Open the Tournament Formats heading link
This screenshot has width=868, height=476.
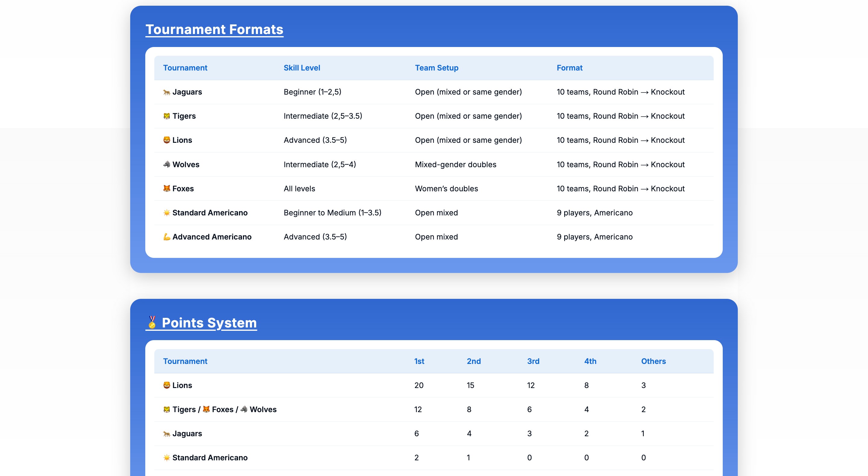(214, 30)
